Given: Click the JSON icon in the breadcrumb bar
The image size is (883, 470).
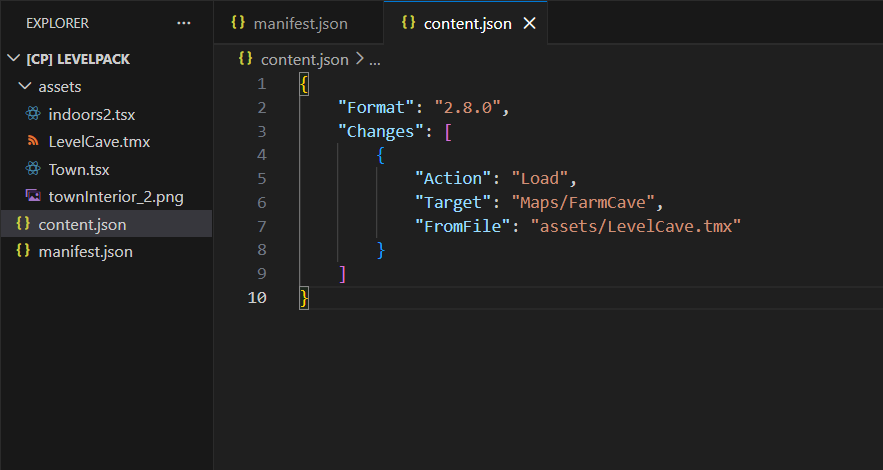Looking at the screenshot, I should click(245, 59).
